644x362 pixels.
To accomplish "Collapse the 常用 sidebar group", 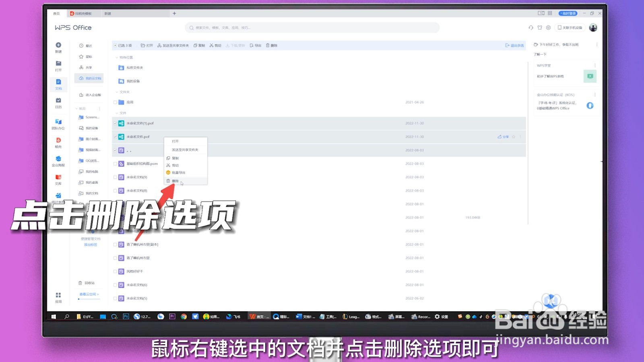I will (x=76, y=109).
